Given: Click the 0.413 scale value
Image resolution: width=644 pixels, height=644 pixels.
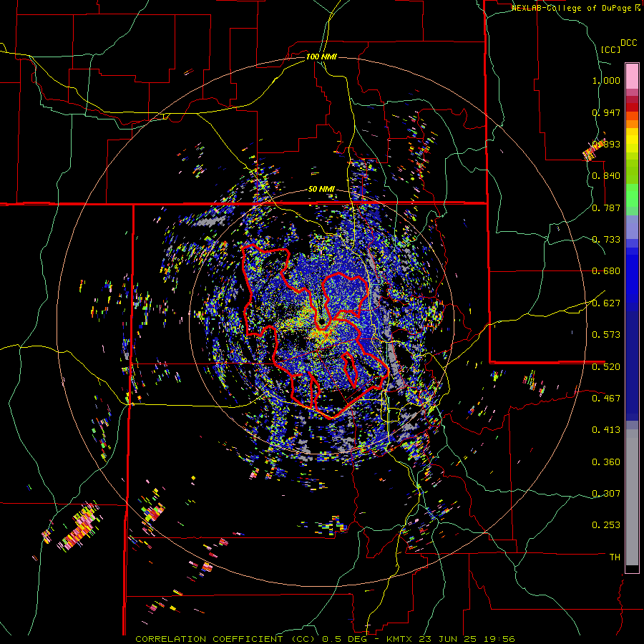Looking at the screenshot, I should pos(606,429).
